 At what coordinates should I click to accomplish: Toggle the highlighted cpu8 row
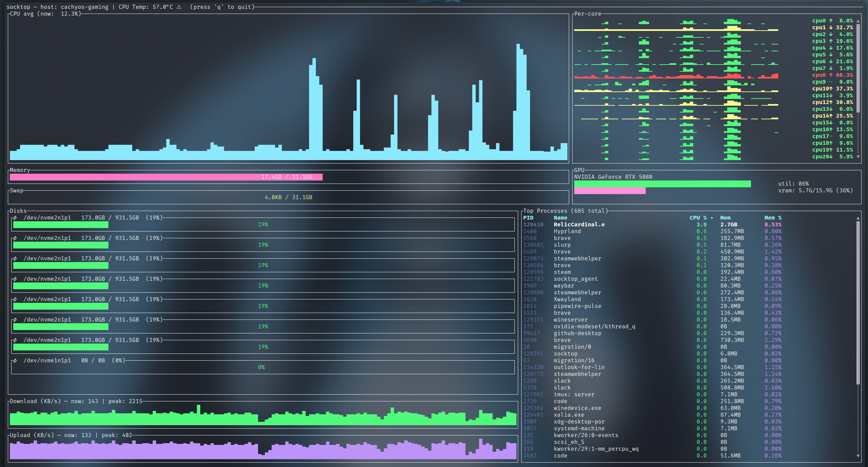pos(833,75)
